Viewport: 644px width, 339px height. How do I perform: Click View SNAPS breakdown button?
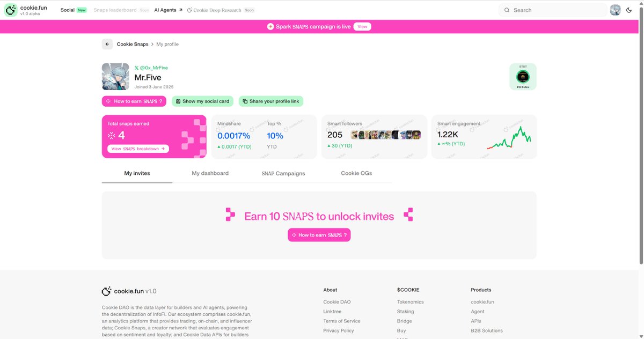138,149
